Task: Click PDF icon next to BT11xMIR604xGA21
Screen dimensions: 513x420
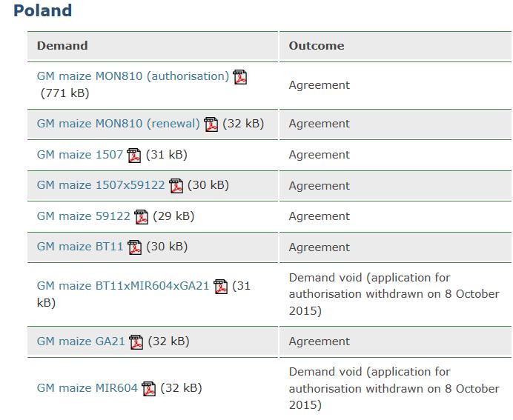Action: pyautogui.click(x=220, y=287)
